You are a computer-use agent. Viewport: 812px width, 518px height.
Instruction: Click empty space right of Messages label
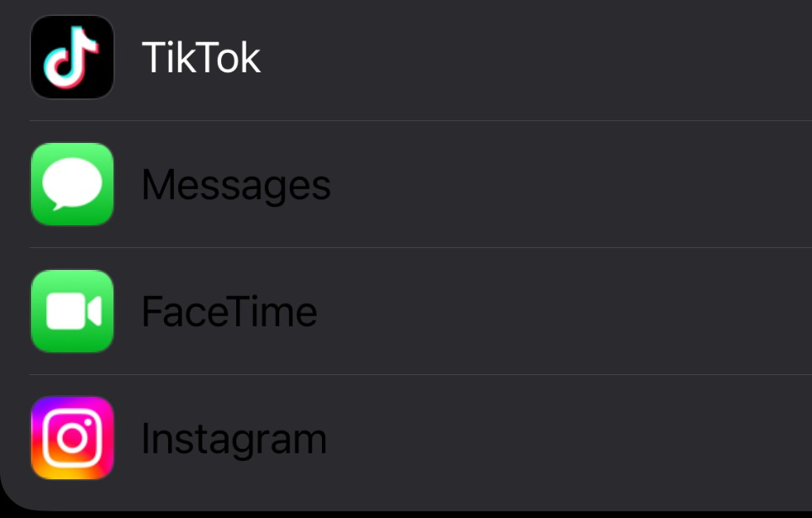(572, 185)
